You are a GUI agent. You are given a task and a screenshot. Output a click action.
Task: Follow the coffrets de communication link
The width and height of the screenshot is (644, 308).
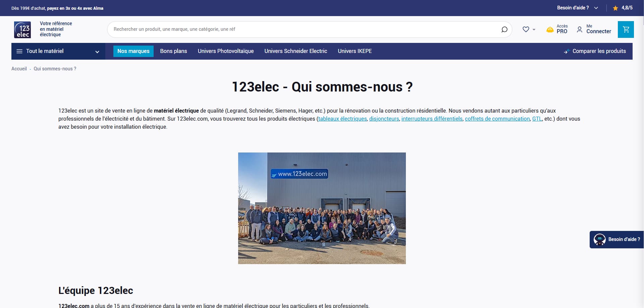point(497,119)
